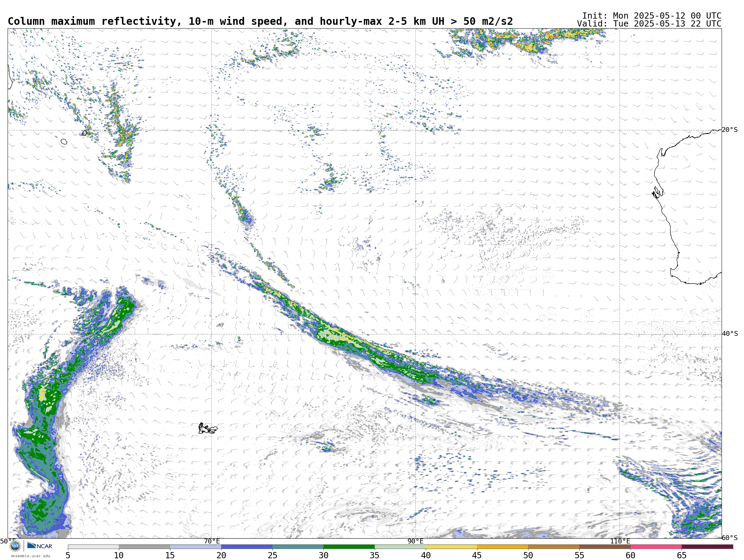Click the Init time label
Image resolution: width=744 pixels, height=560 pixels.
tap(652, 16)
